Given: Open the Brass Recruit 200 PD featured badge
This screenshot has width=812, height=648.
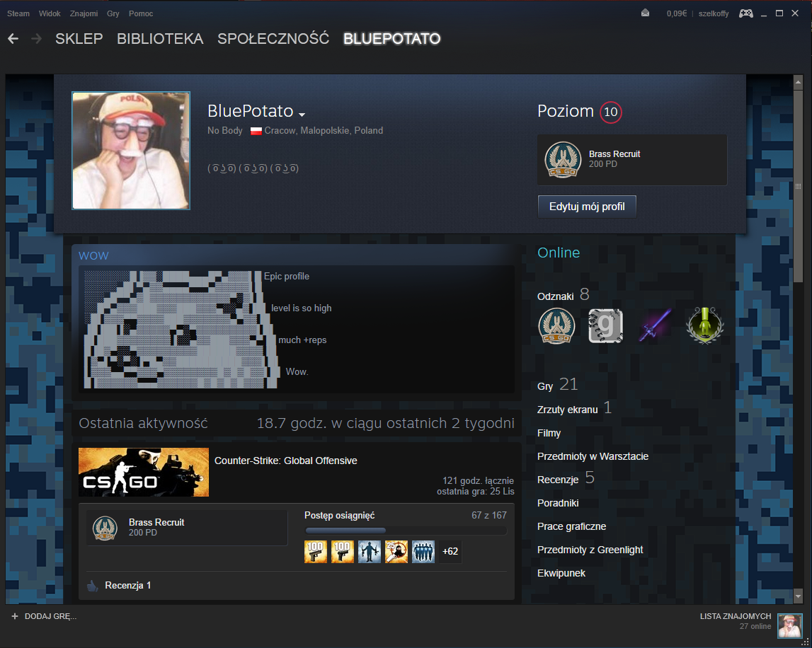Looking at the screenshot, I should 632,160.
